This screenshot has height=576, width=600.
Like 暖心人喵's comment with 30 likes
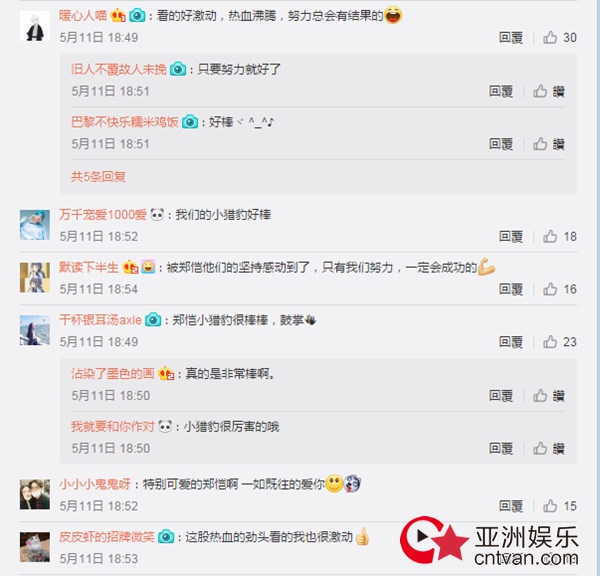click(560, 38)
